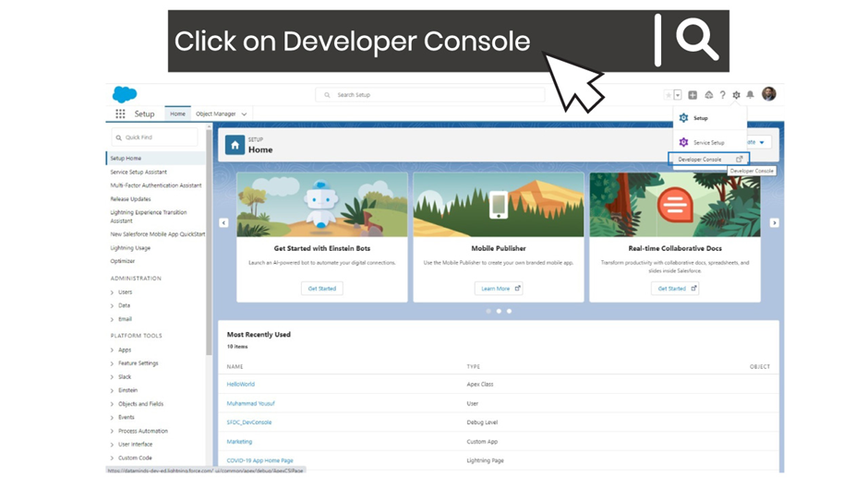This screenshot has width=868, height=488.
Task: Click the Mobile Publisher card image
Action: (x=499, y=205)
